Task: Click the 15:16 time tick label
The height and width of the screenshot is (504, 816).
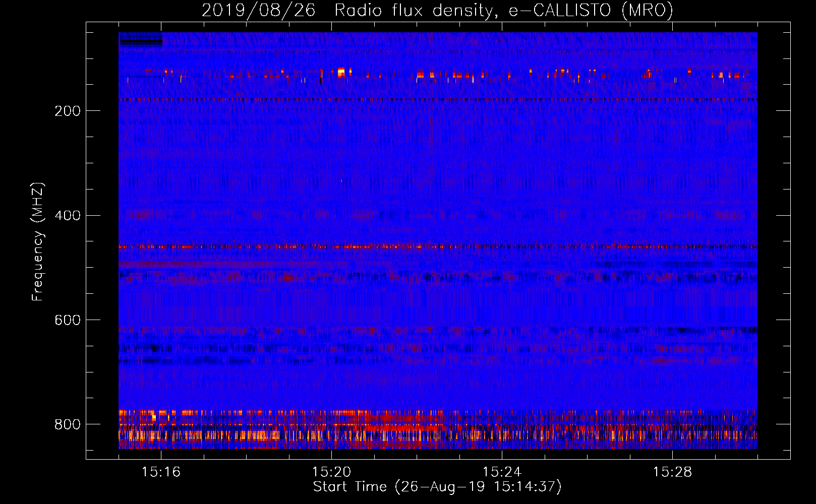Action: pos(161,472)
